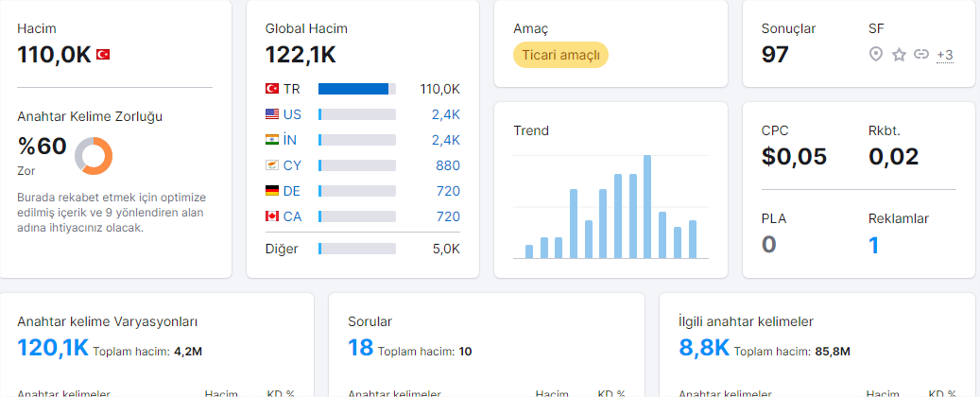Open the 120,1K keyword variations link
The height and width of the screenshot is (397, 980).
(x=53, y=348)
